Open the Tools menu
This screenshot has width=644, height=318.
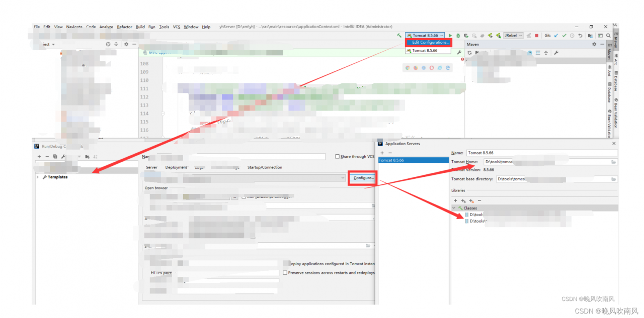pos(164,27)
